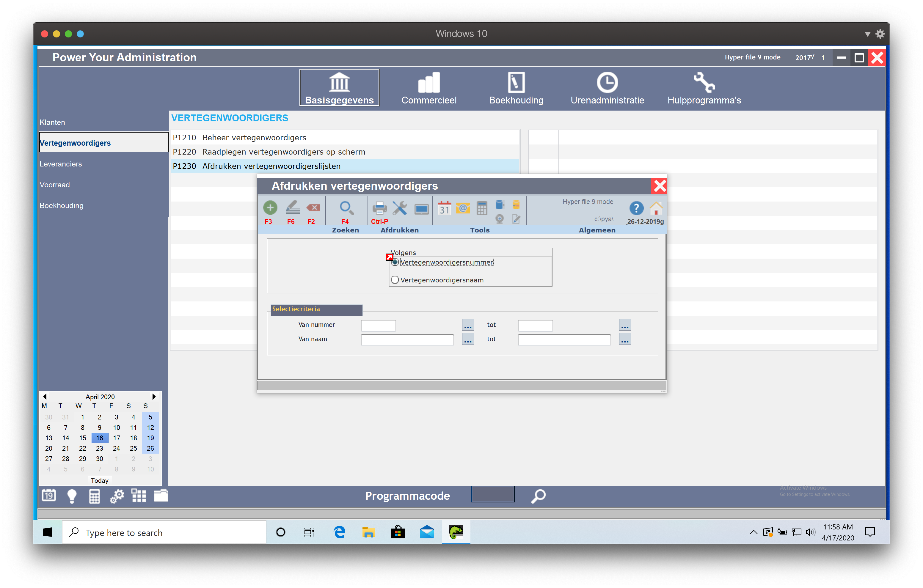Click the Programmacode input field
The image size is (923, 588).
click(492, 494)
